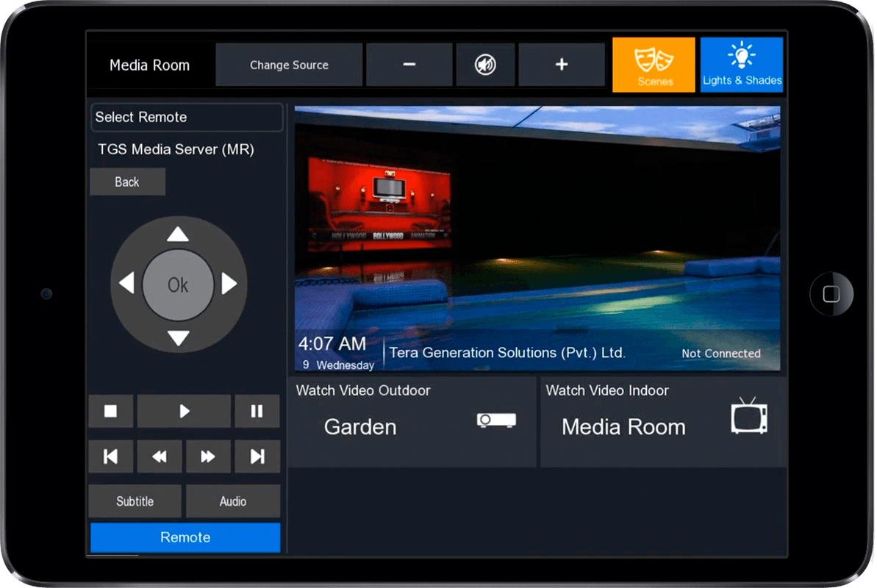Open the Select Remote dropdown
The image size is (877, 588).
(187, 118)
